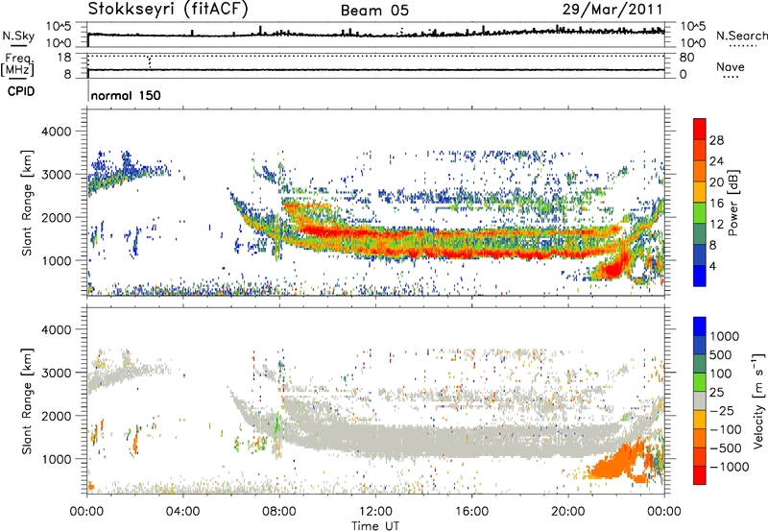Click the Nave legend label
Screen dimensions: 768x532
tap(731, 66)
